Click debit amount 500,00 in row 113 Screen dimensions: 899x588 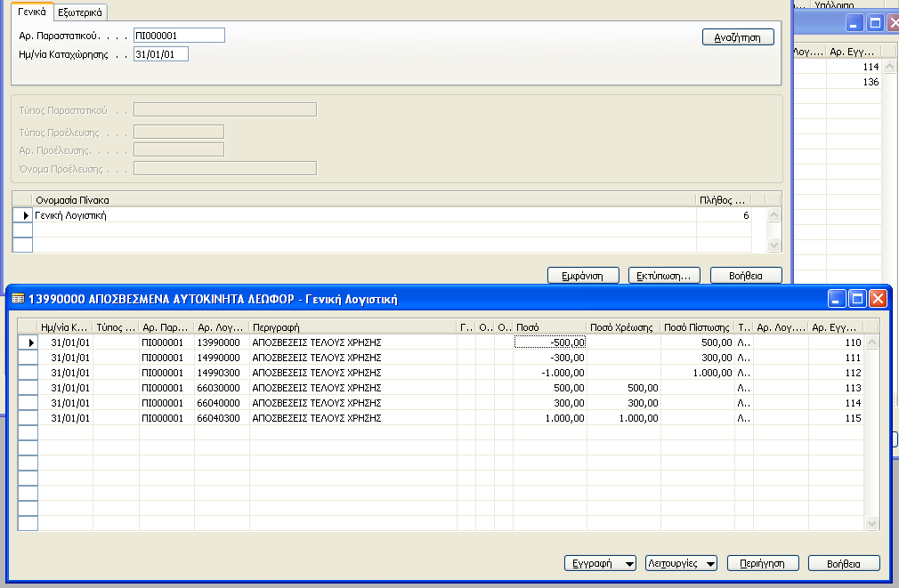tap(624, 388)
